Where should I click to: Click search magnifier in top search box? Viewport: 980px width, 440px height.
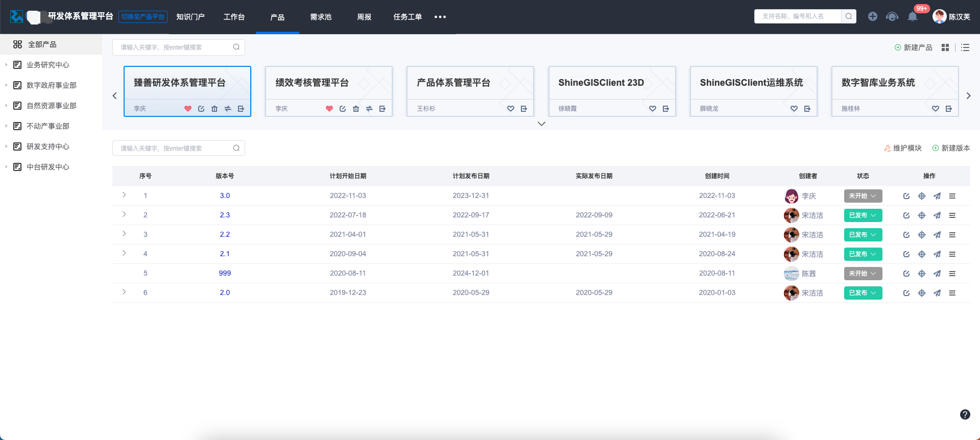pyautogui.click(x=849, y=16)
